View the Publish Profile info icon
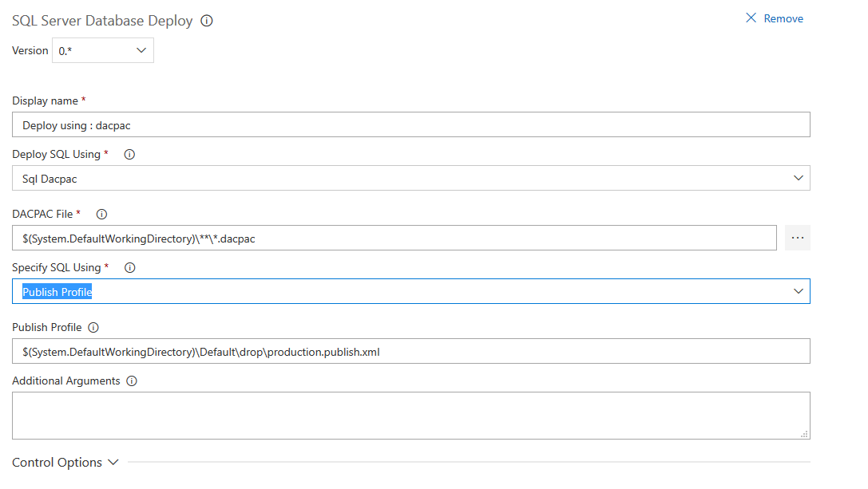This screenshot has height=489, width=868. 93,327
